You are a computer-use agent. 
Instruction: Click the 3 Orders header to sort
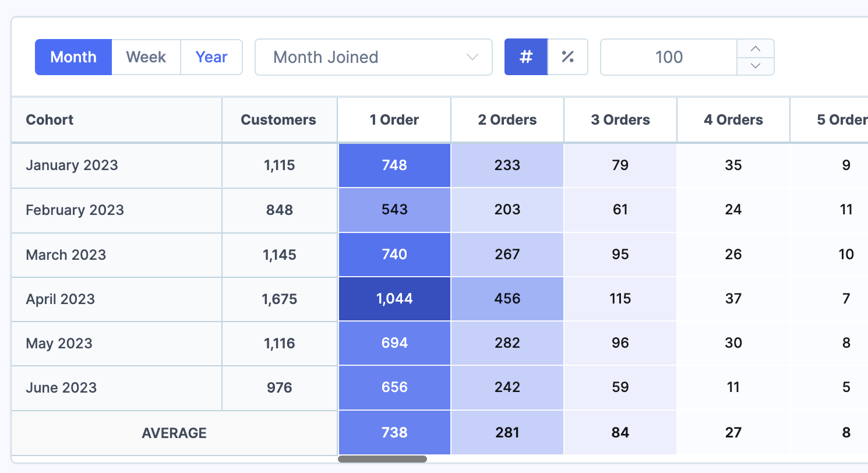(x=620, y=119)
